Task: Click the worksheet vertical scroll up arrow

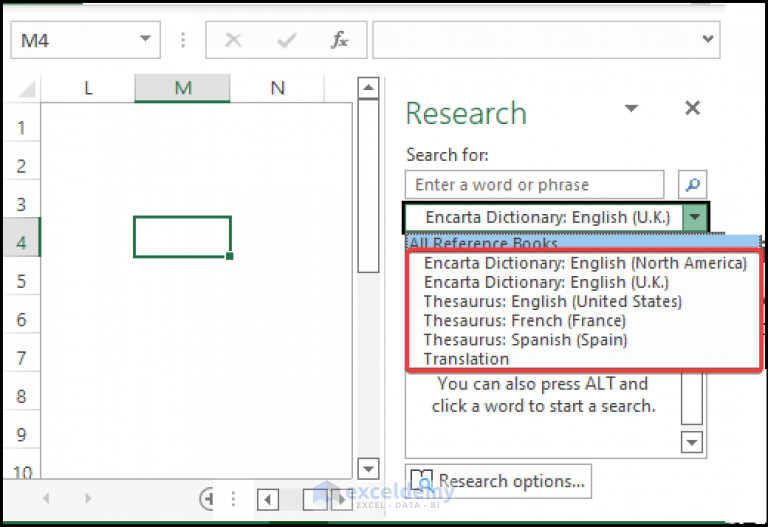Action: pyautogui.click(x=368, y=88)
